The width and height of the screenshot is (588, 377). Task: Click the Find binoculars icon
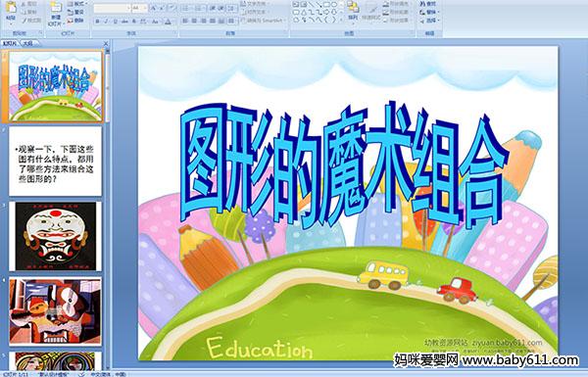pos(422,3)
